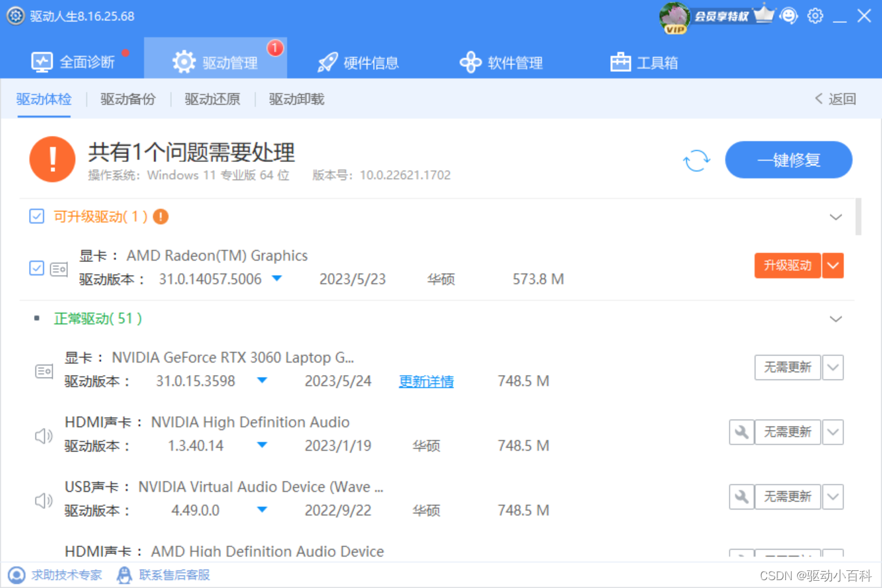Image resolution: width=882 pixels, height=588 pixels.
Task: Click the 573.8 M size value
Action: coord(538,279)
